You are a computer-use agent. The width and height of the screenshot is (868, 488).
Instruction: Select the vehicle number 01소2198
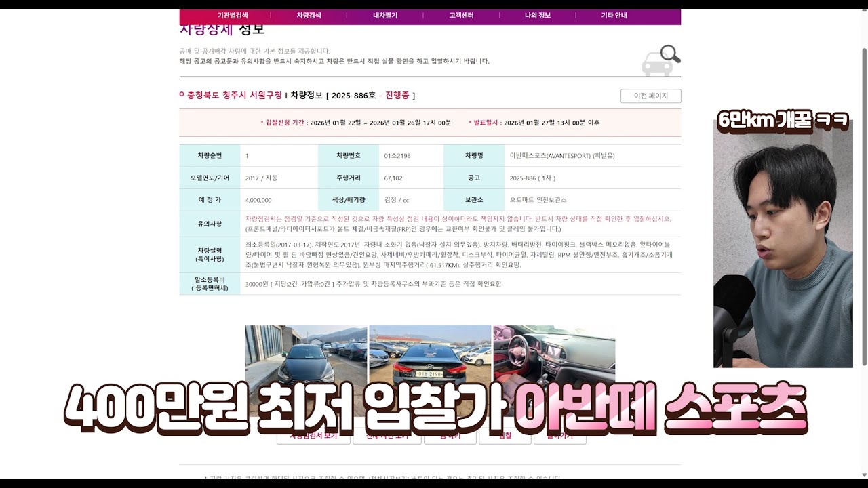397,156
